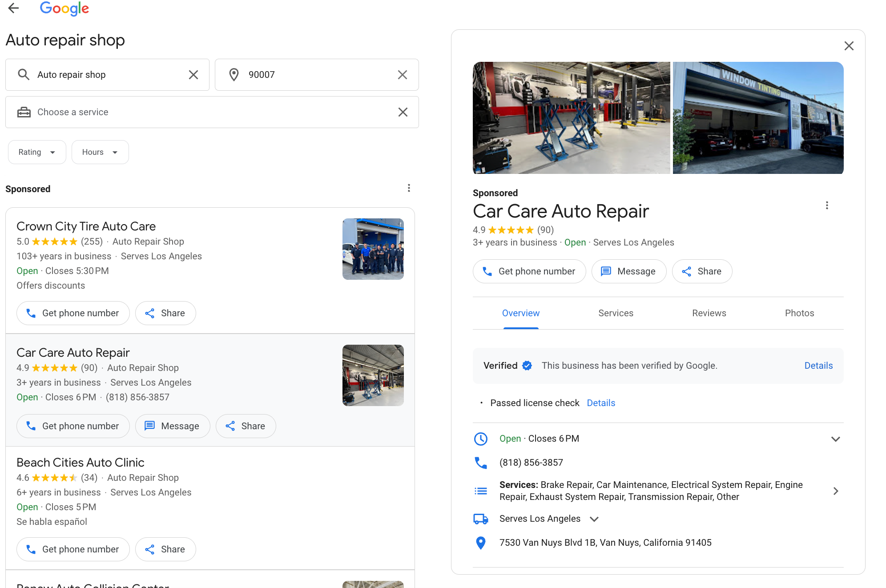Clear the Choose a service field
Image resolution: width=886 pixels, height=588 pixels.
pos(403,112)
